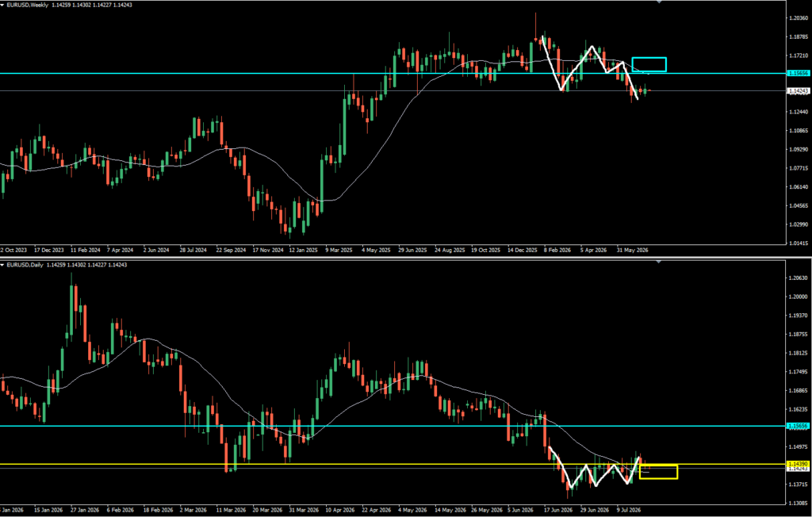Click the 1.20360 price scale value

click(798, 18)
